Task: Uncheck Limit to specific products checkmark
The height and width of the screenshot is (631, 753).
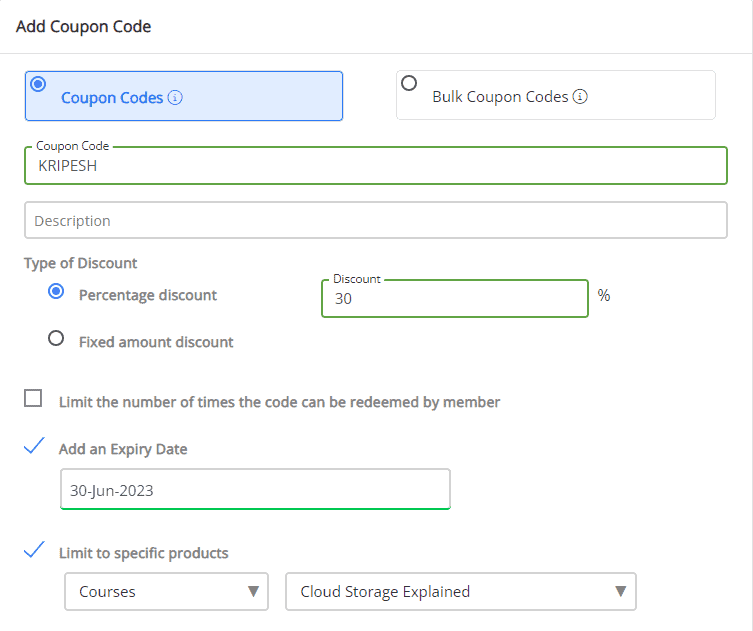Action: tap(34, 550)
